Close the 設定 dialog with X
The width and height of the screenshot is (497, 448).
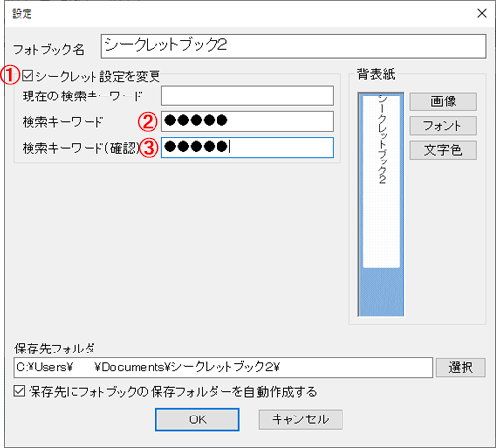[x=482, y=13]
